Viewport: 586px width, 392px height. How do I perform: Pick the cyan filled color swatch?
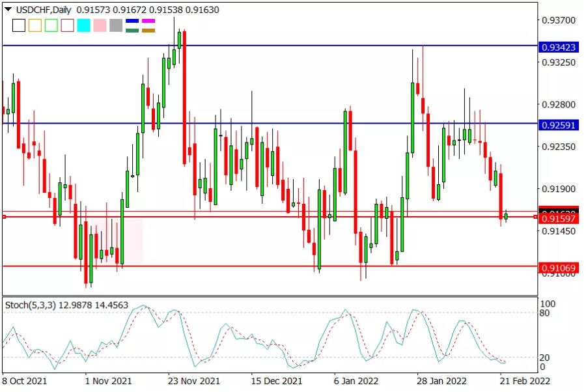(x=84, y=25)
